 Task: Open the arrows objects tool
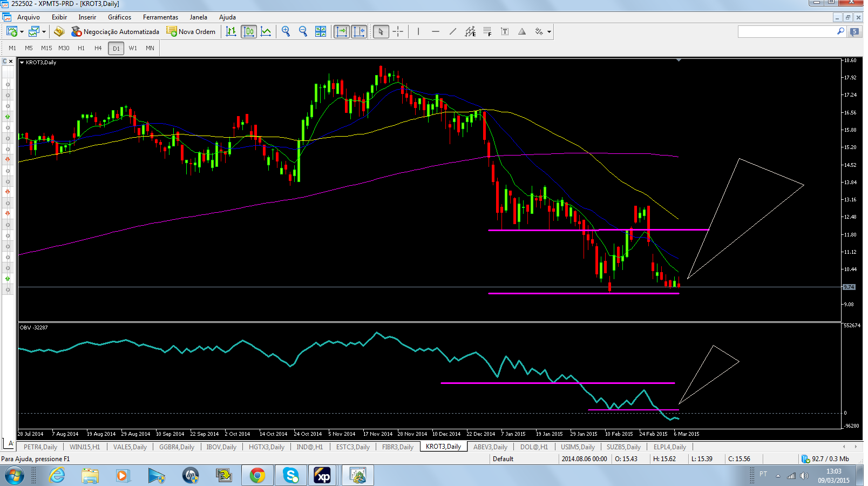pos(539,32)
